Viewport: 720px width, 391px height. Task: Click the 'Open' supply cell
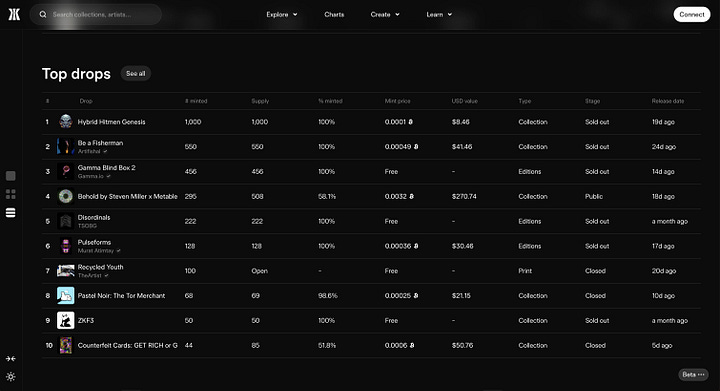(259, 271)
